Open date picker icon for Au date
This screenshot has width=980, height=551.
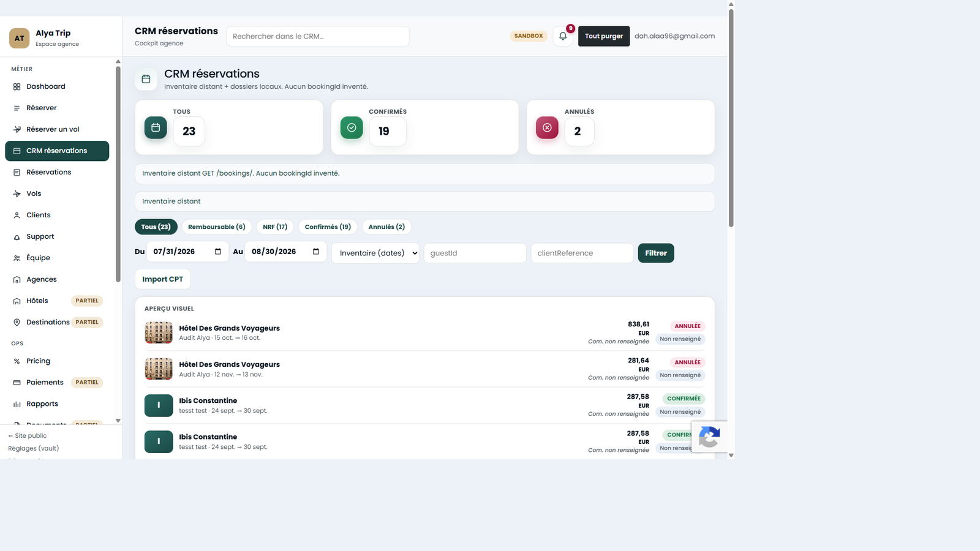[316, 252]
